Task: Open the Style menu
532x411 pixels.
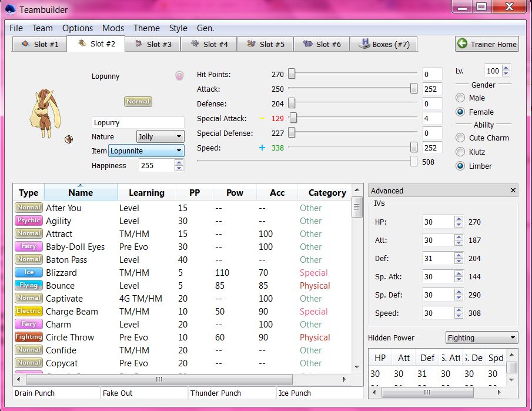Action: pos(178,28)
